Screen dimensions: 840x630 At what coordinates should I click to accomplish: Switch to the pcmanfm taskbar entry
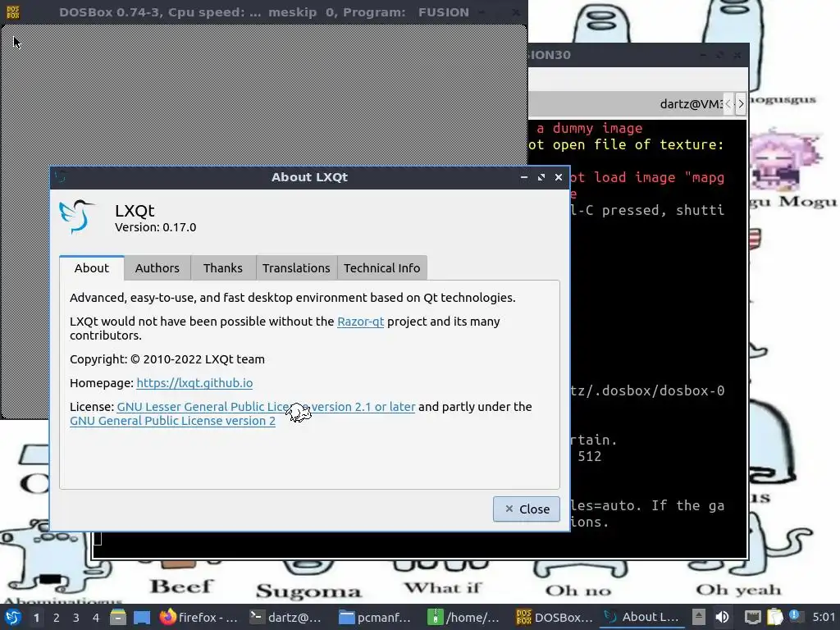[376, 618]
